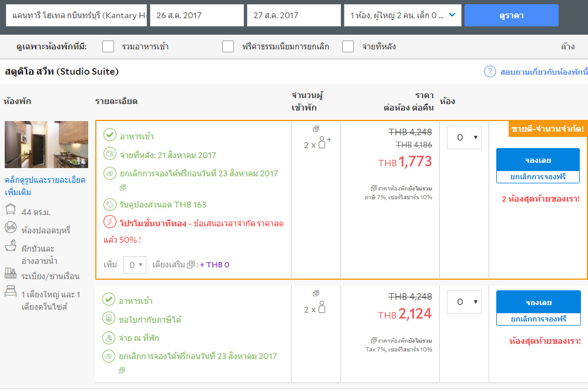Click the Studio Suite room thumbnail photo
588x392 pixels.
point(46,145)
